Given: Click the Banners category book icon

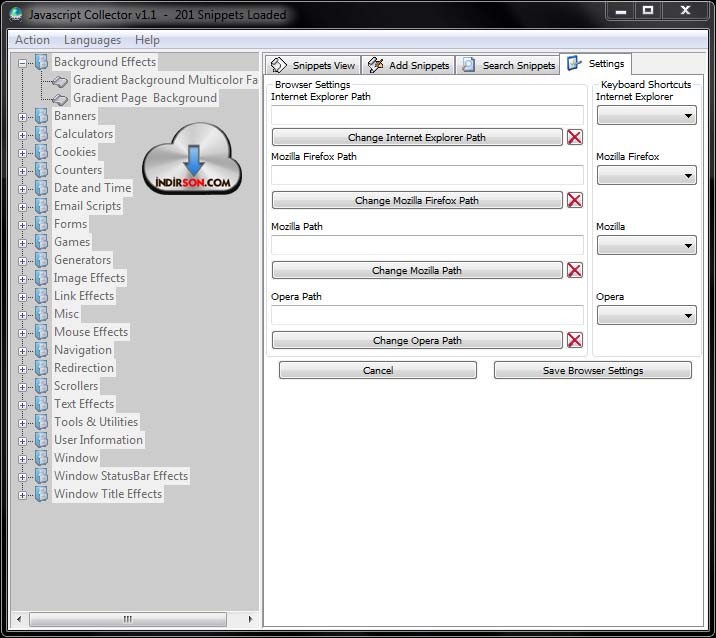Looking at the screenshot, I should point(41,116).
